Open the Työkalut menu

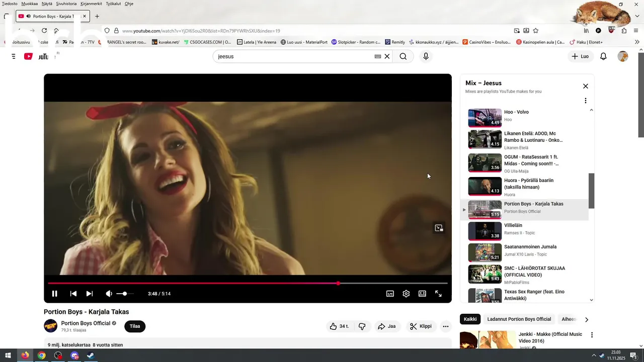114,4
